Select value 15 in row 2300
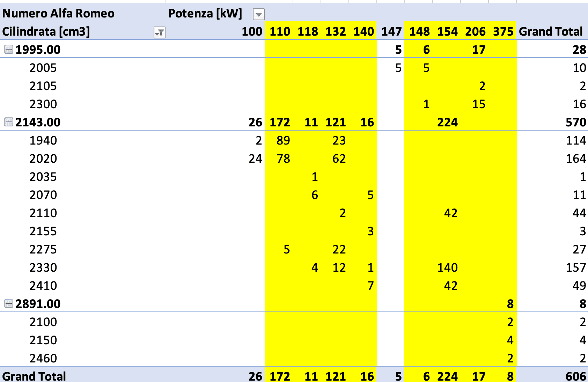 tap(478, 104)
